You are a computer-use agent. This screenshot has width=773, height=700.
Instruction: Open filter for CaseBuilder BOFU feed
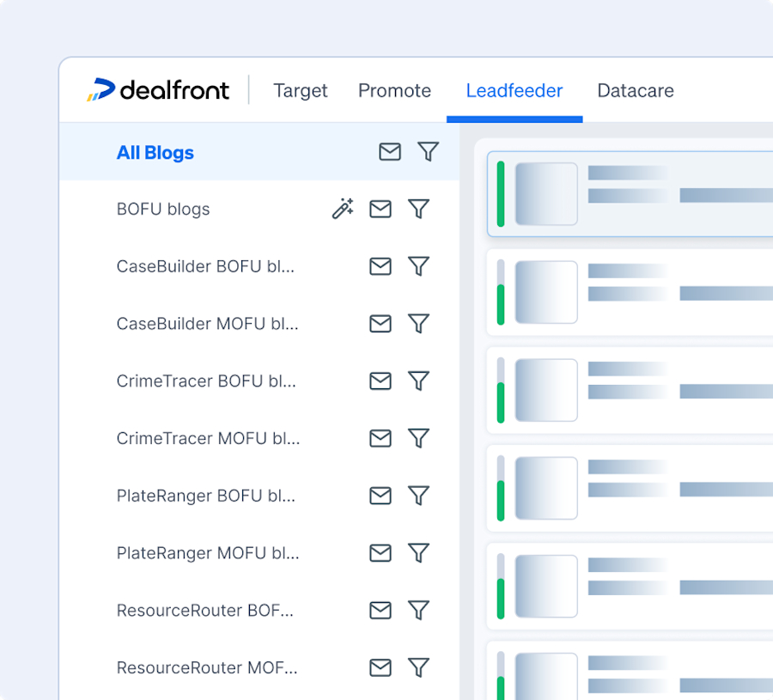[418, 266]
